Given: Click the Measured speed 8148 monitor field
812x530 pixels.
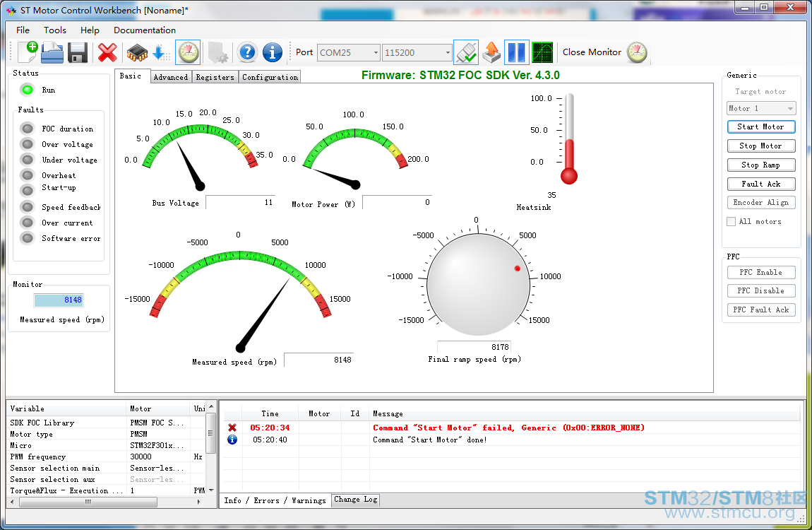Looking at the screenshot, I should (59, 300).
